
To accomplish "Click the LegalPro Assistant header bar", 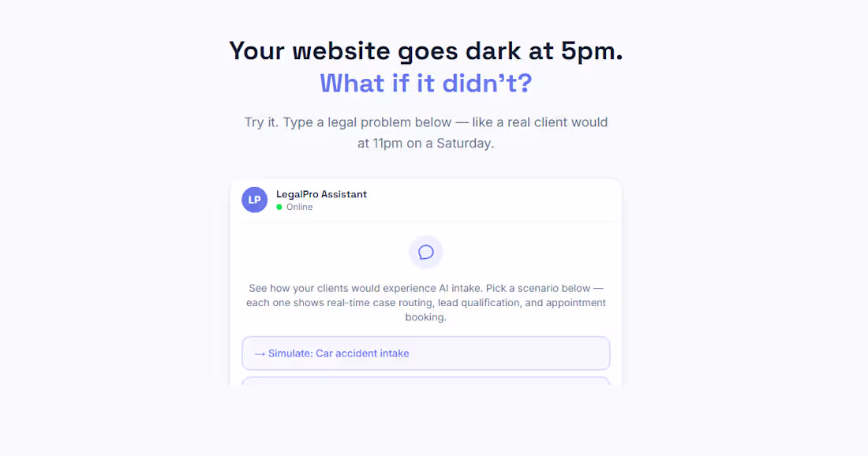I will 426,200.
